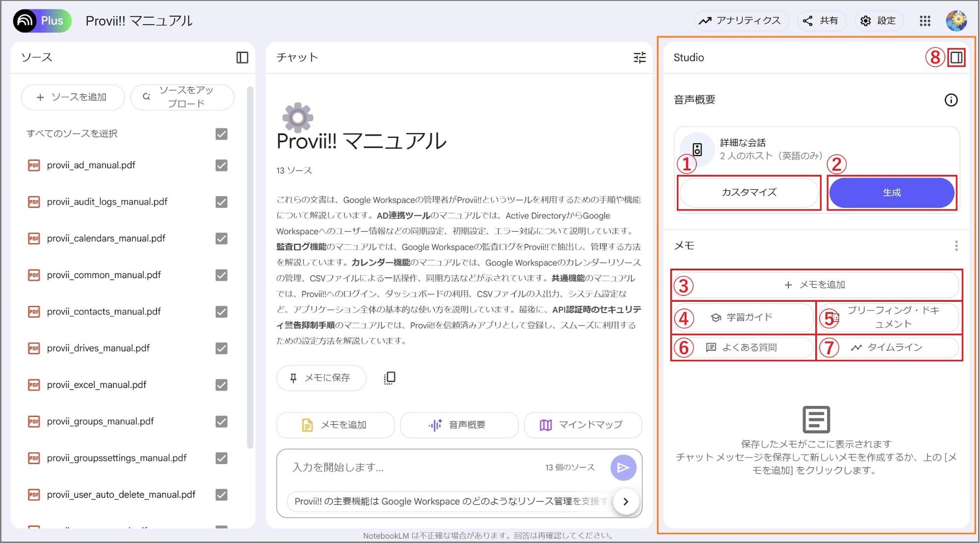Click the PDF icon of provii_common_manual.pdf
This screenshot has height=543, width=980.
pos(34,275)
